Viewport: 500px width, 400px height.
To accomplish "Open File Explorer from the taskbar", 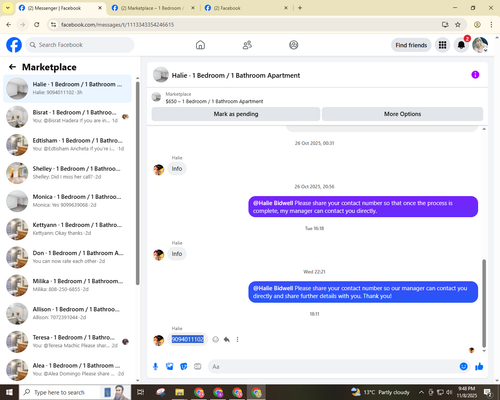I will [x=179, y=392].
